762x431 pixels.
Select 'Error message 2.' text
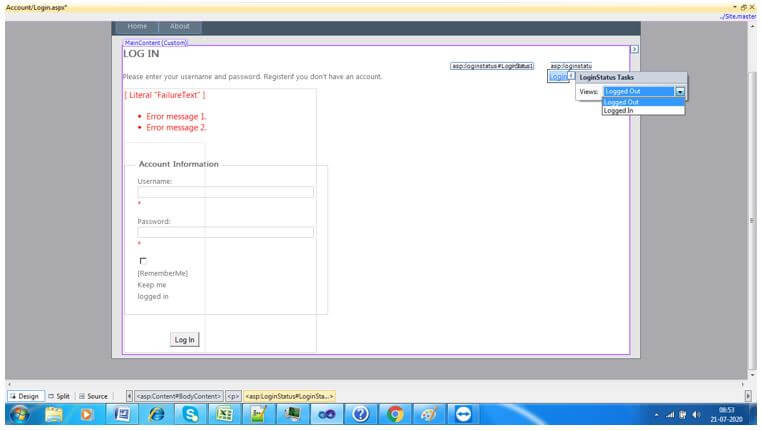pos(176,128)
